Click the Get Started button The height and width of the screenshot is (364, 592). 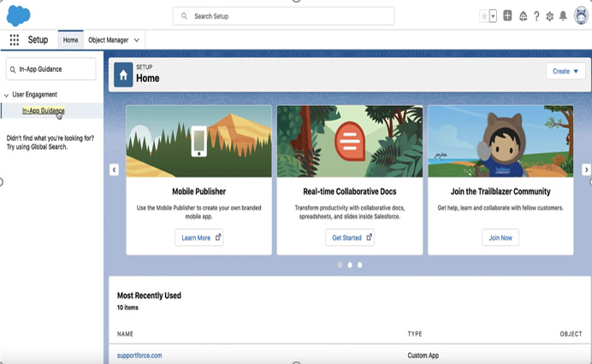(x=349, y=238)
